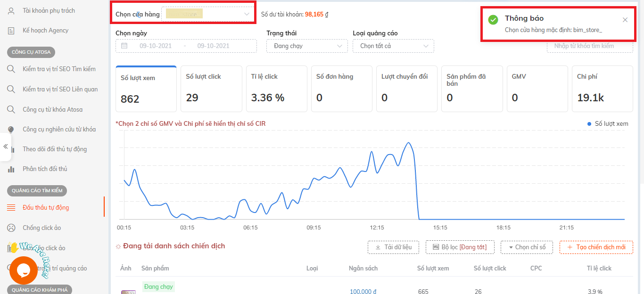Toggle the Bộ lọc filter button
The width and height of the screenshot is (644, 294).
tap(459, 247)
